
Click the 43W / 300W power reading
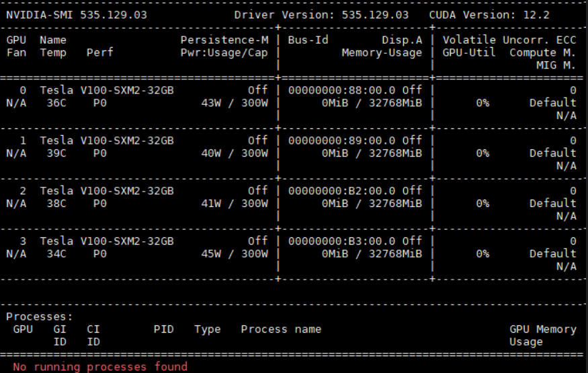coord(235,103)
